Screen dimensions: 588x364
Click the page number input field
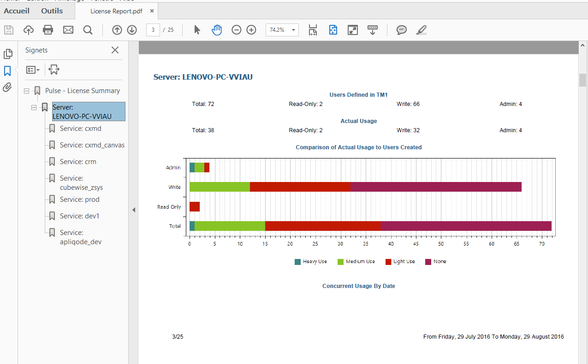pyautogui.click(x=153, y=30)
